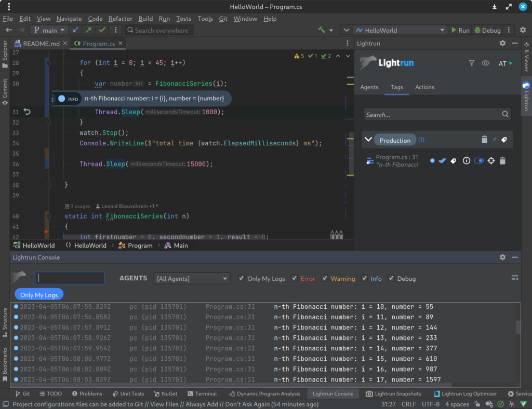Enable the Debug log filter

click(391, 278)
